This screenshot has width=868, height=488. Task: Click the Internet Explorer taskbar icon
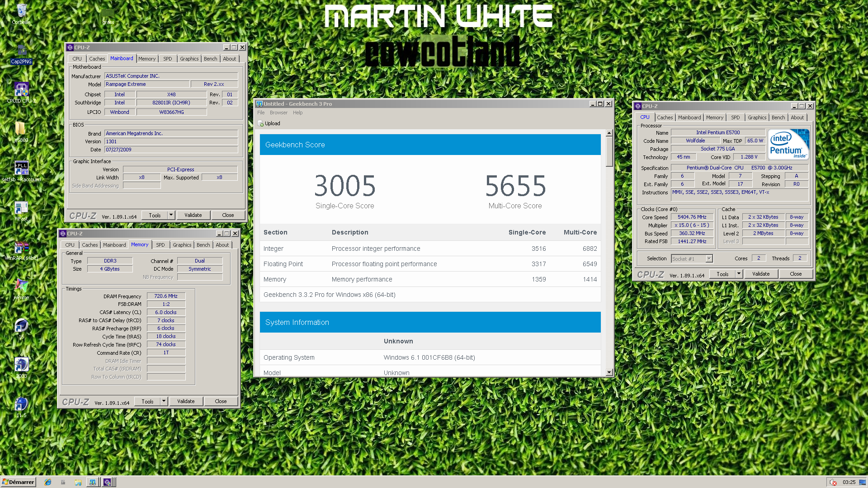48,482
